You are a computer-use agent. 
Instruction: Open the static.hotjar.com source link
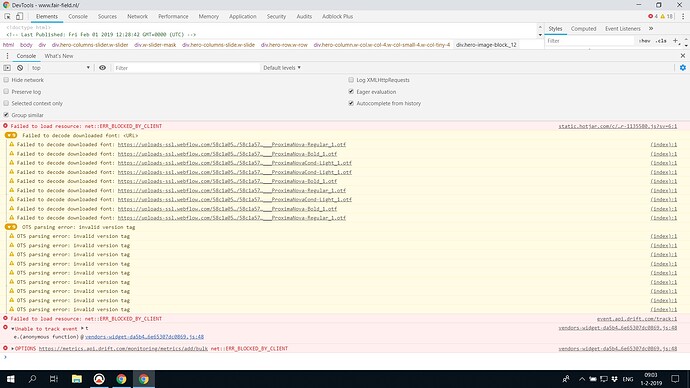(618, 126)
